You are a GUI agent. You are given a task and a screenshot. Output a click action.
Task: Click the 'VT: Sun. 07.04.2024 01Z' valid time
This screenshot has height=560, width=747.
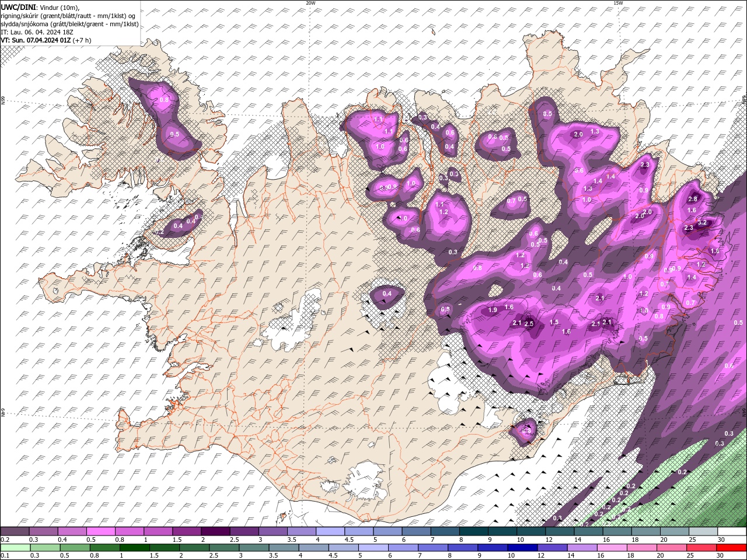tap(36, 40)
